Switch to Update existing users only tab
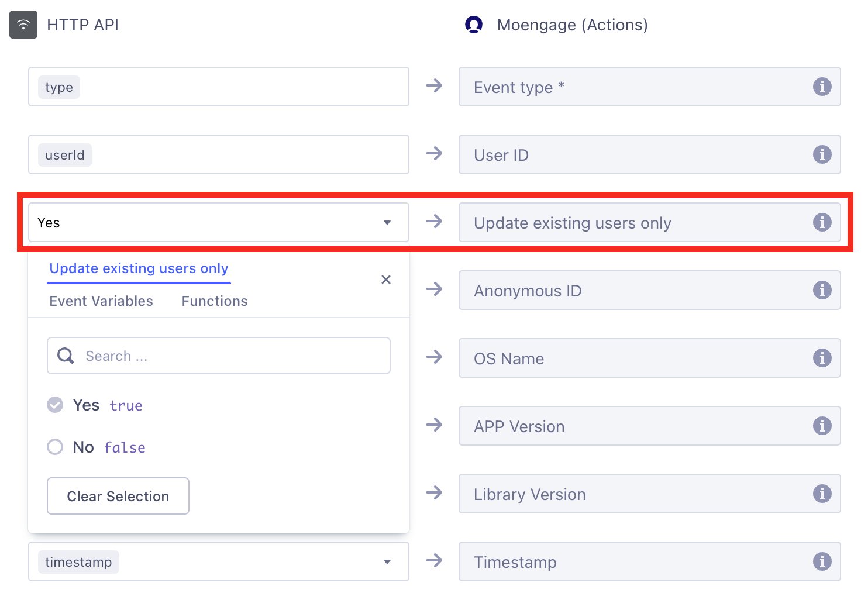 (139, 268)
